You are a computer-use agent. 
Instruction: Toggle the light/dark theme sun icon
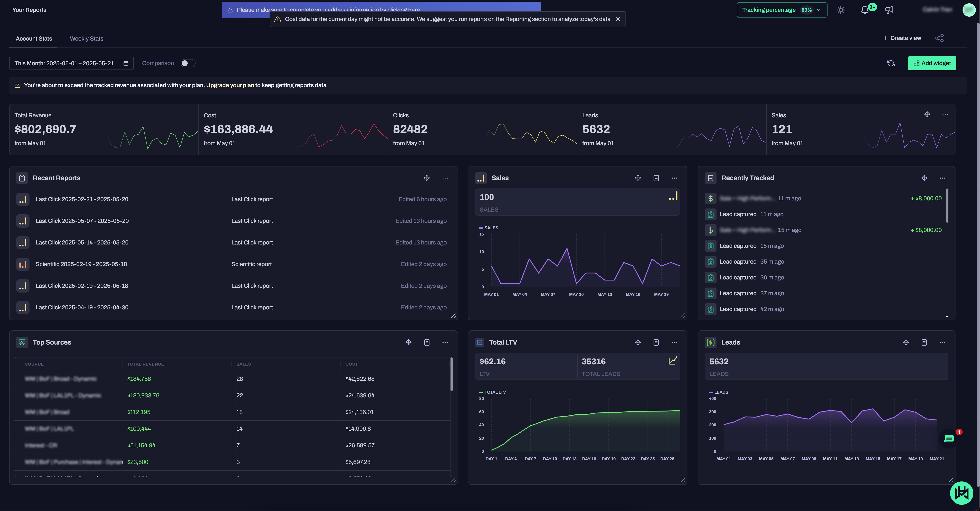click(x=840, y=10)
